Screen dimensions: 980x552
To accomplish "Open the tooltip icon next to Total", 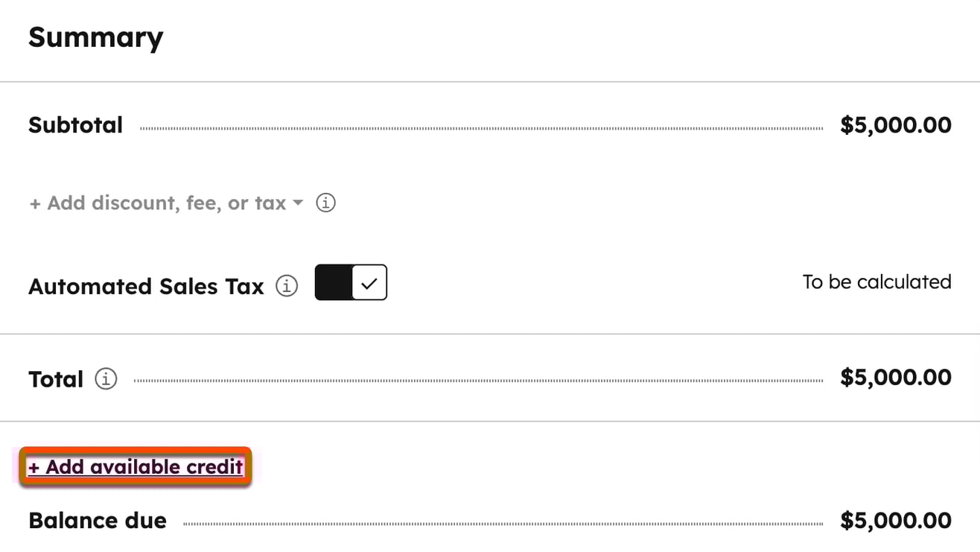I will click(x=106, y=378).
